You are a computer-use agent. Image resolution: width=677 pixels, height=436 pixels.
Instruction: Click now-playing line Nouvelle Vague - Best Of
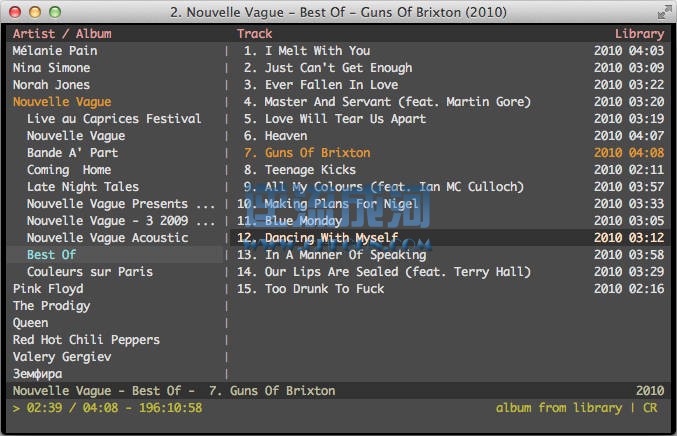pyautogui.click(x=174, y=391)
